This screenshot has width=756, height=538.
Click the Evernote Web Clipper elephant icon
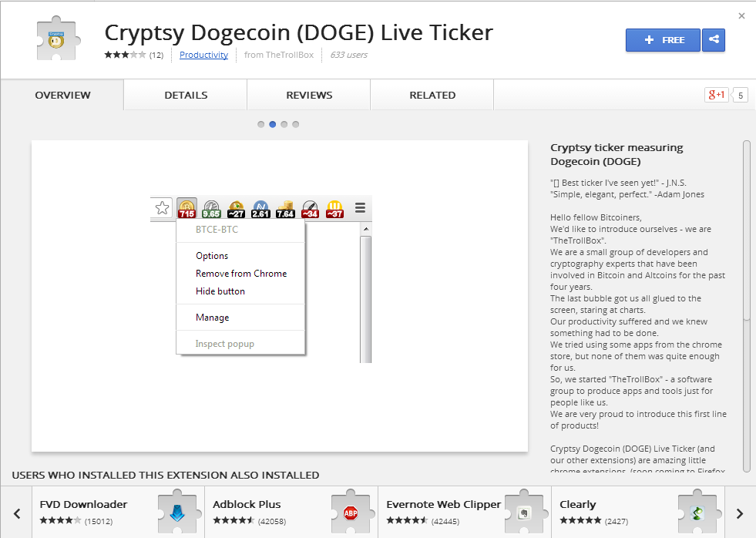click(x=524, y=513)
